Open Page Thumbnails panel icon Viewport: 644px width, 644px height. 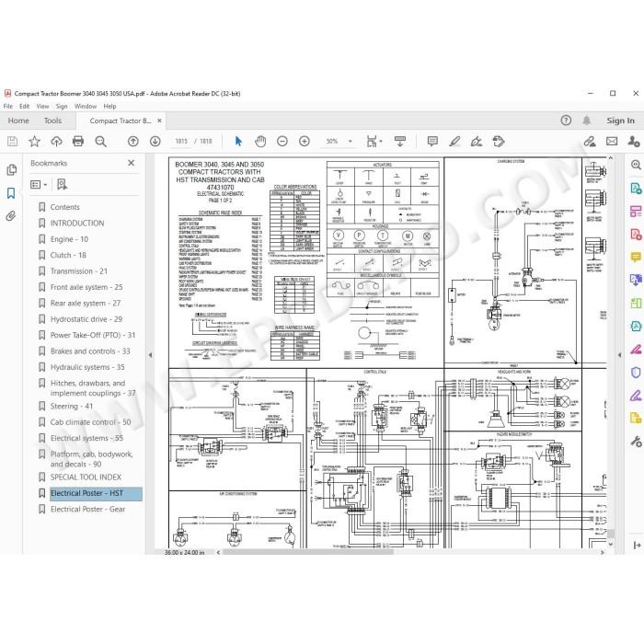(x=11, y=169)
